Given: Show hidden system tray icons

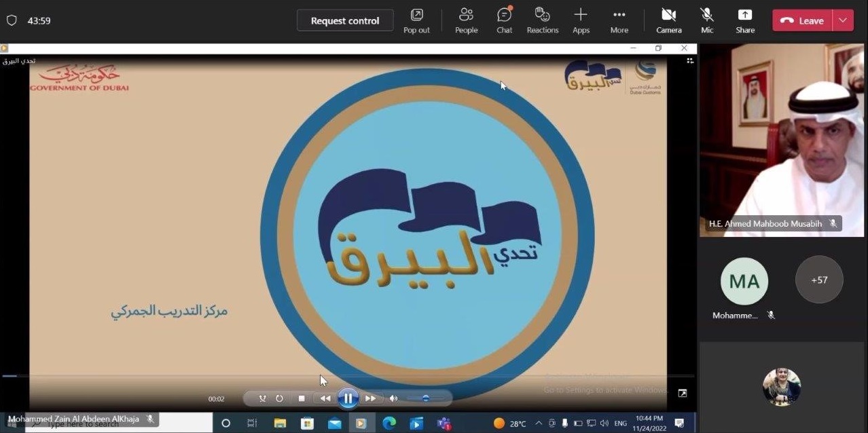Looking at the screenshot, I should [x=539, y=423].
